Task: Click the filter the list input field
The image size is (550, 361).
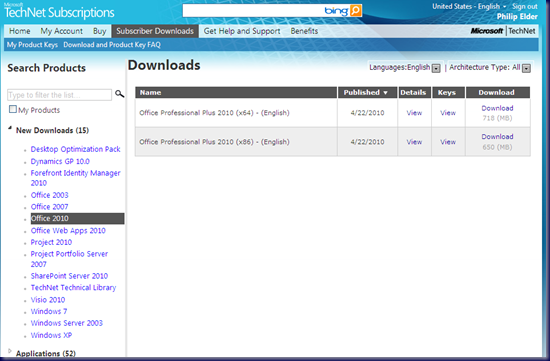Action: coord(59,95)
